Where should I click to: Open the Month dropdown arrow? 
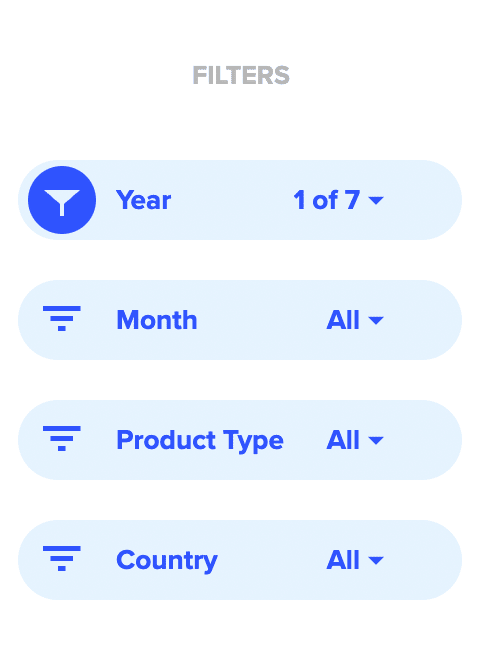(376, 320)
